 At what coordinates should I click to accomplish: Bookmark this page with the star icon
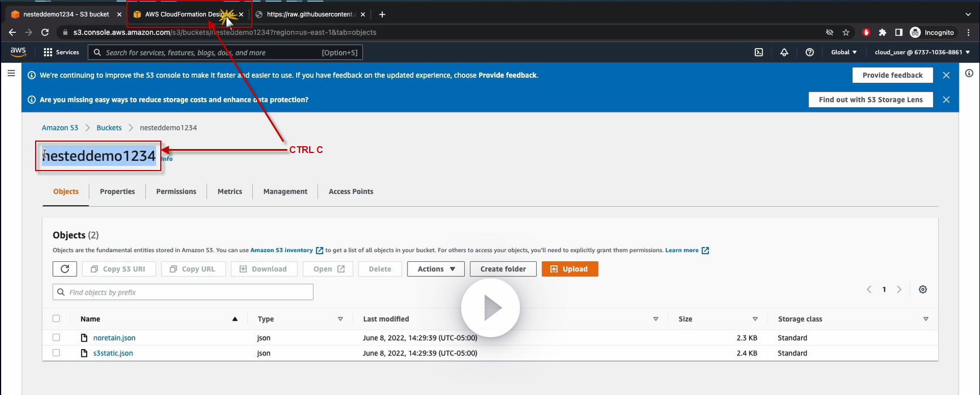[846, 32]
